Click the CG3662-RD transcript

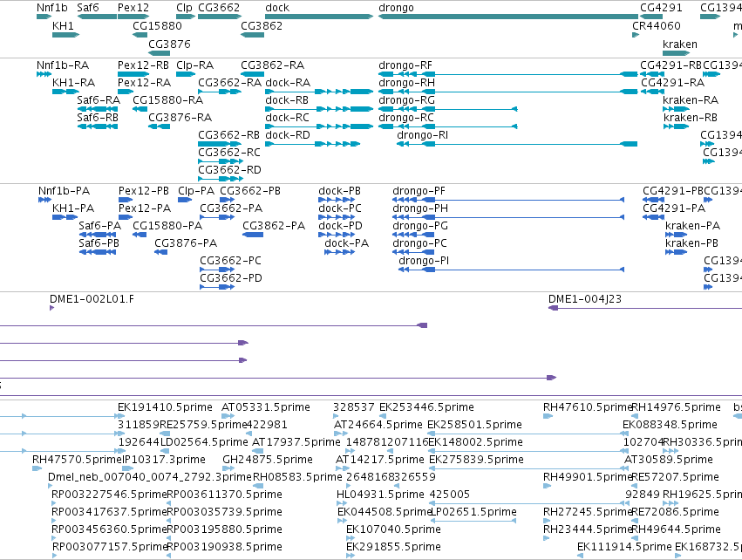coord(221,179)
